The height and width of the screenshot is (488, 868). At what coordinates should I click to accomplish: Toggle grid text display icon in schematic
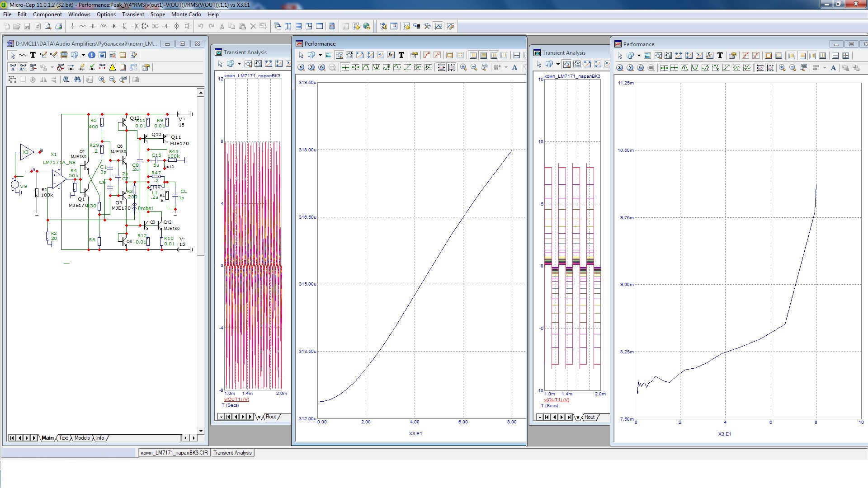(23, 67)
